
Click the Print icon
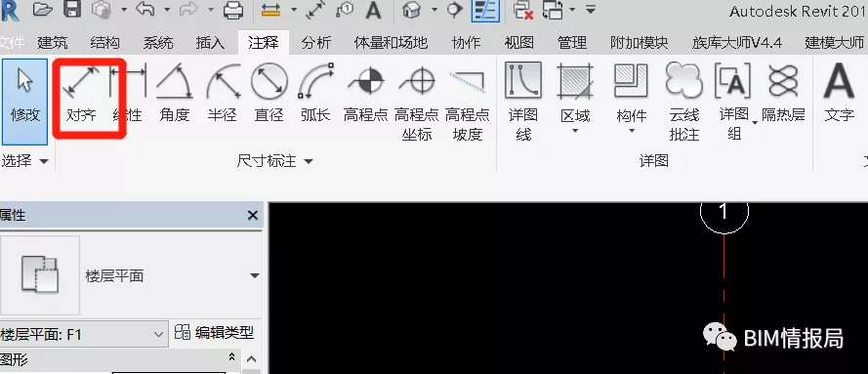[x=233, y=10]
